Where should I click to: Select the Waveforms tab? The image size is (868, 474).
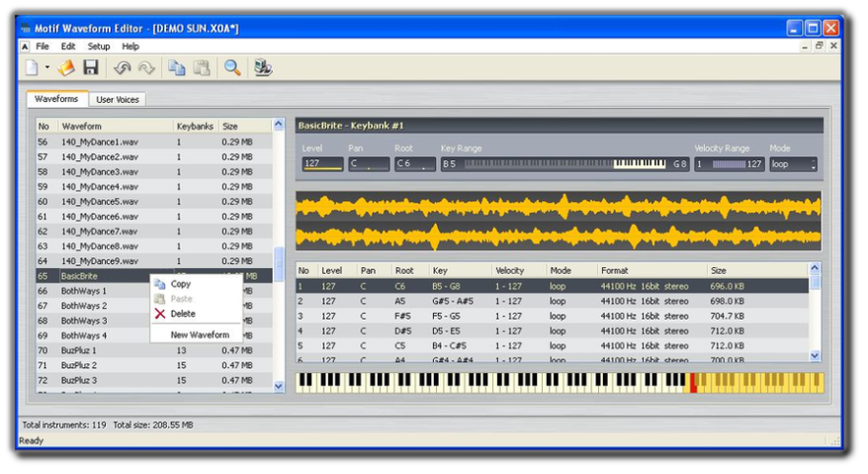(56, 99)
